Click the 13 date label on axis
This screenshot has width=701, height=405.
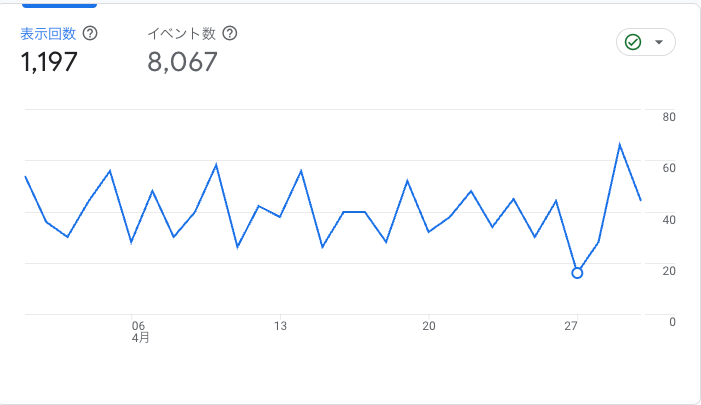[x=280, y=326]
